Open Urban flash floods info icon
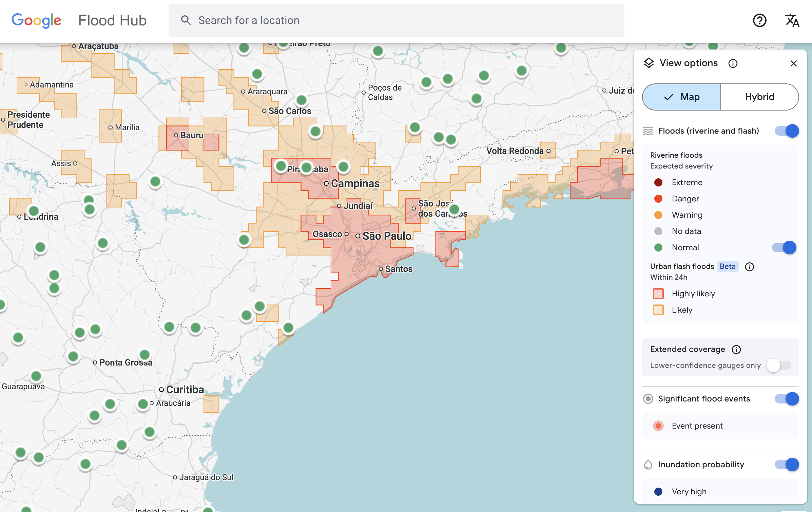This screenshot has width=812, height=512. tap(750, 267)
